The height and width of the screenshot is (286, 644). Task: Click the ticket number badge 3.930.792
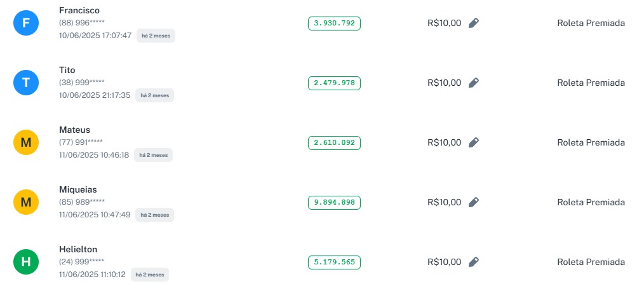(334, 24)
